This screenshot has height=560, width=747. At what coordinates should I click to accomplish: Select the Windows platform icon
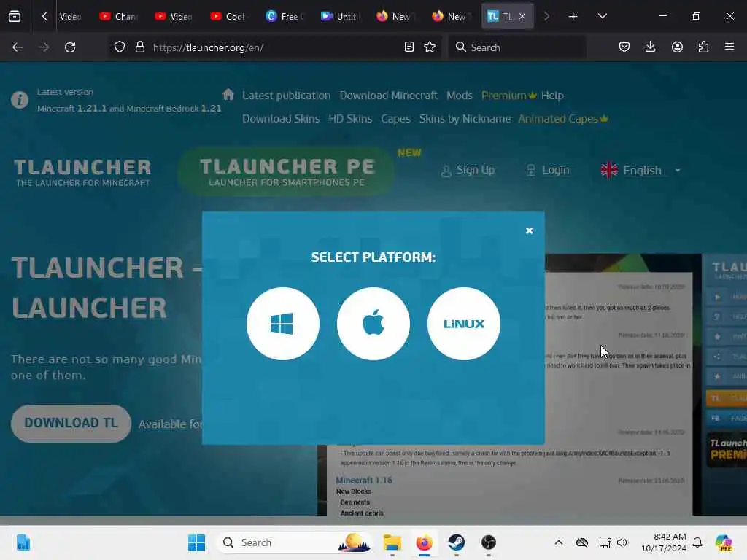coord(282,324)
